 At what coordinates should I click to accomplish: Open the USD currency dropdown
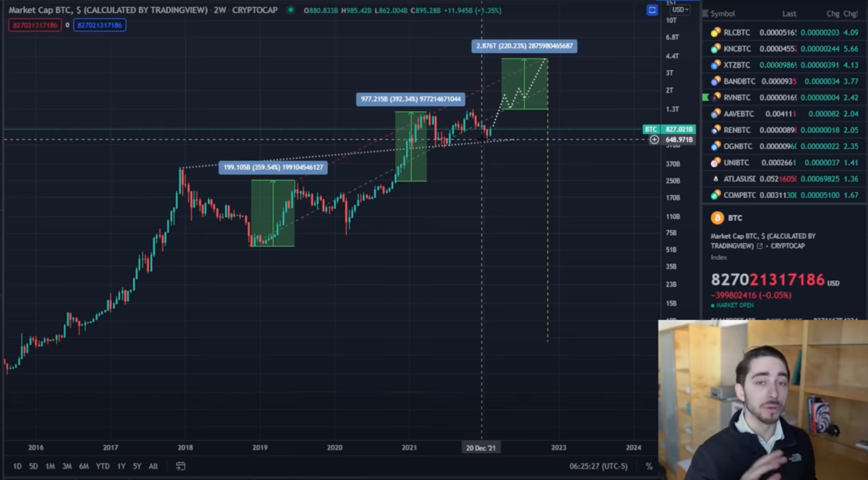pyautogui.click(x=680, y=10)
